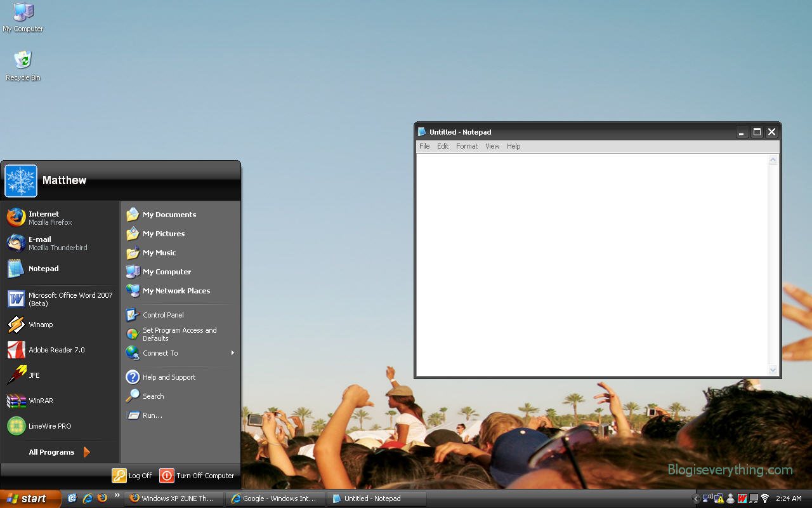This screenshot has height=508, width=812.
Task: Open My Network Places
Action: point(180,291)
